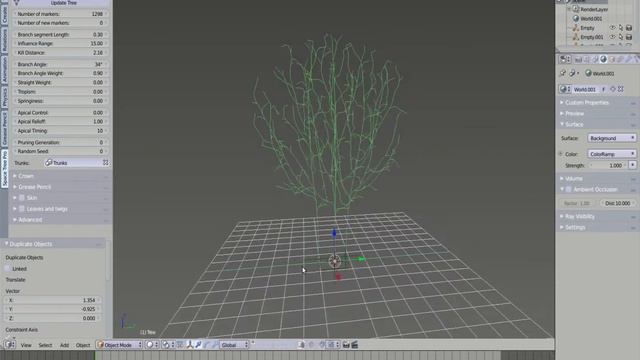The height and width of the screenshot is (360, 640).
Task: Toggle selectability of Empty object
Action: point(621,28)
